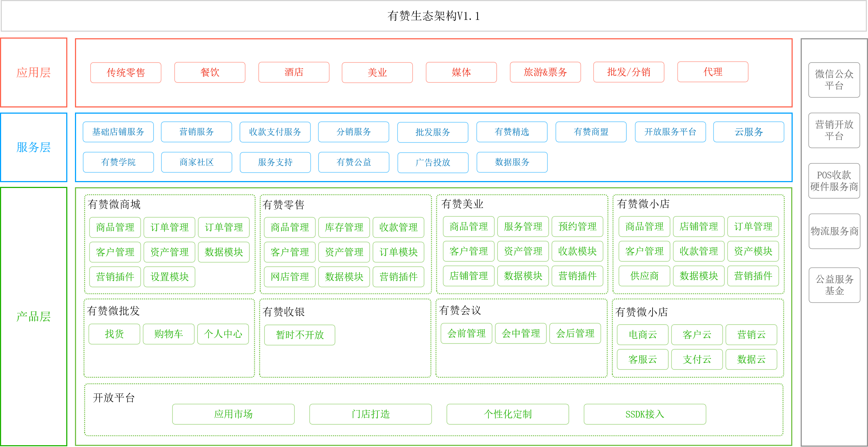Click the 云服务 box

(x=749, y=132)
